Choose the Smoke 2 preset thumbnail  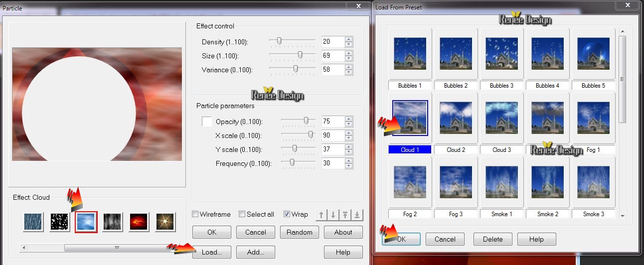pyautogui.click(x=547, y=182)
